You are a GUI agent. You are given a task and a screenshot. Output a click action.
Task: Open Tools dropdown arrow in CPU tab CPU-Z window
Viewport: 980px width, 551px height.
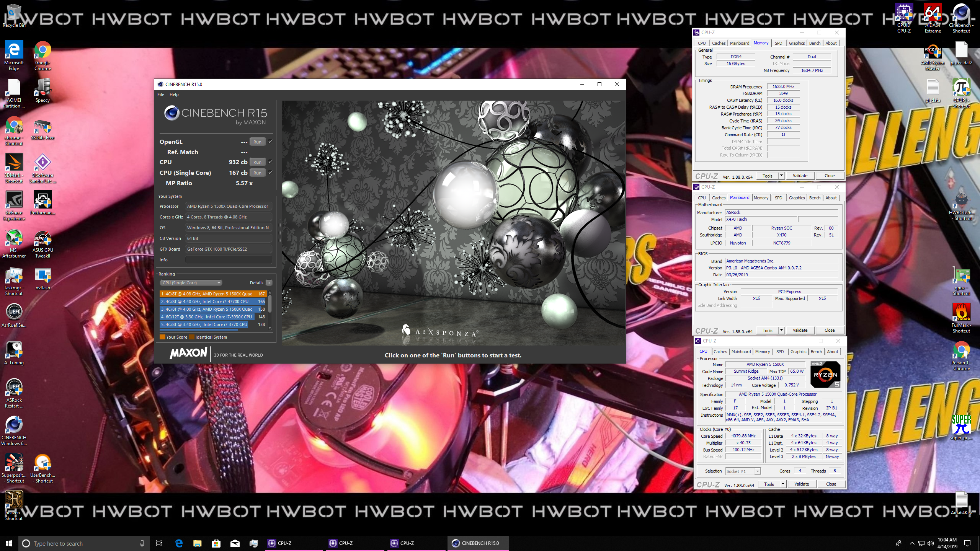pyautogui.click(x=783, y=484)
